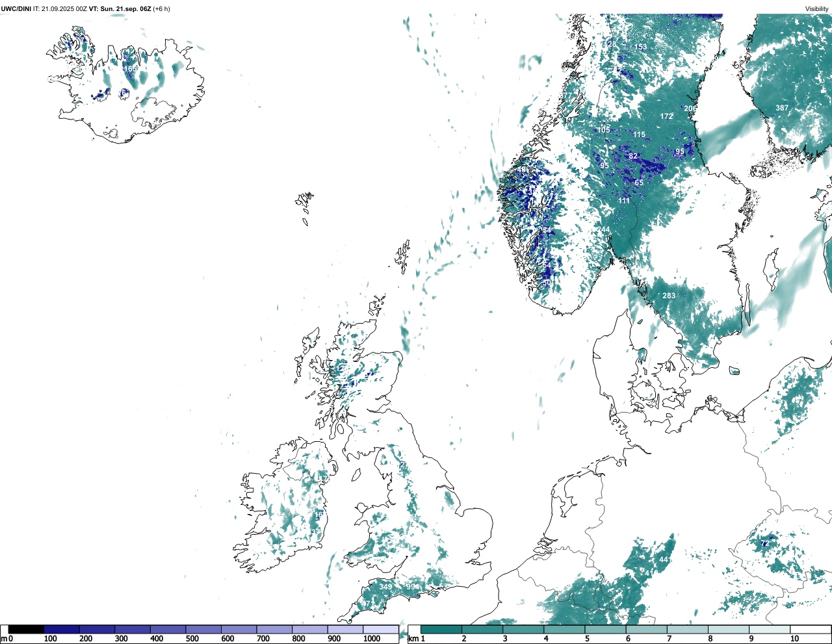Click the darkest teal 1–2 km swatch

pyautogui.click(x=441, y=629)
